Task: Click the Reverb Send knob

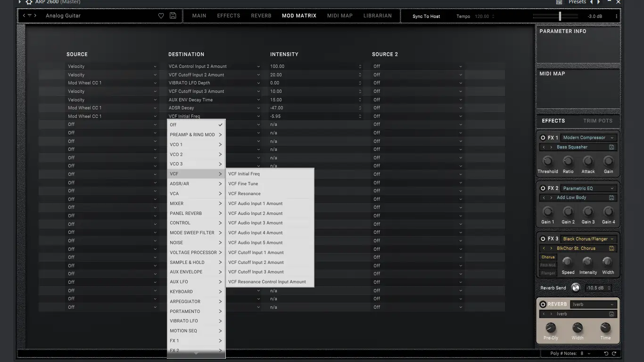Action: 575,288
